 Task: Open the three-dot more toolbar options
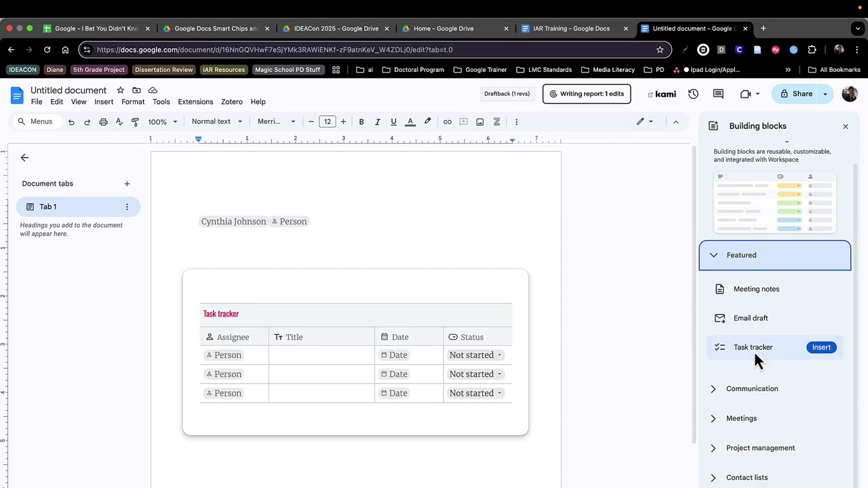click(x=516, y=122)
